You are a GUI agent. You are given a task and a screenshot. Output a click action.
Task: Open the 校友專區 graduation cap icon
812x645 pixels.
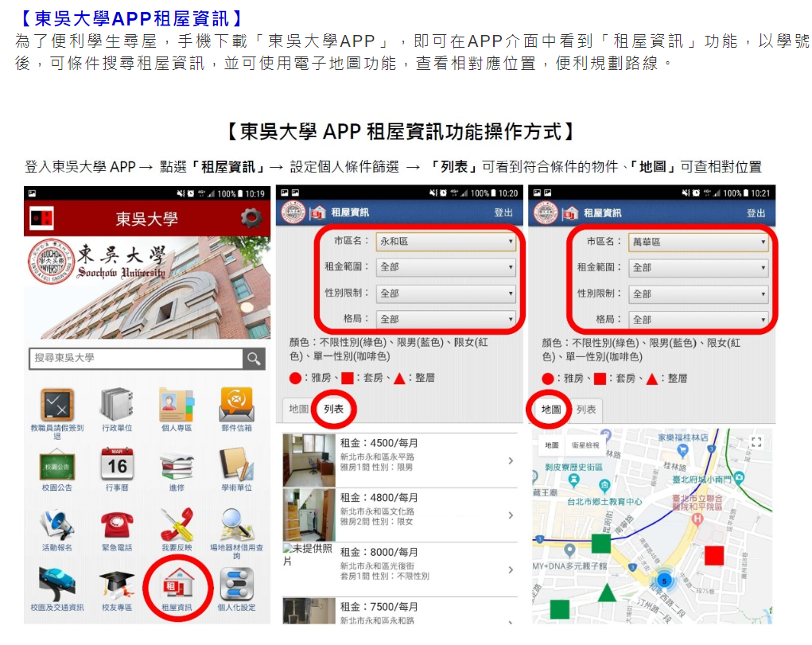[117, 585]
